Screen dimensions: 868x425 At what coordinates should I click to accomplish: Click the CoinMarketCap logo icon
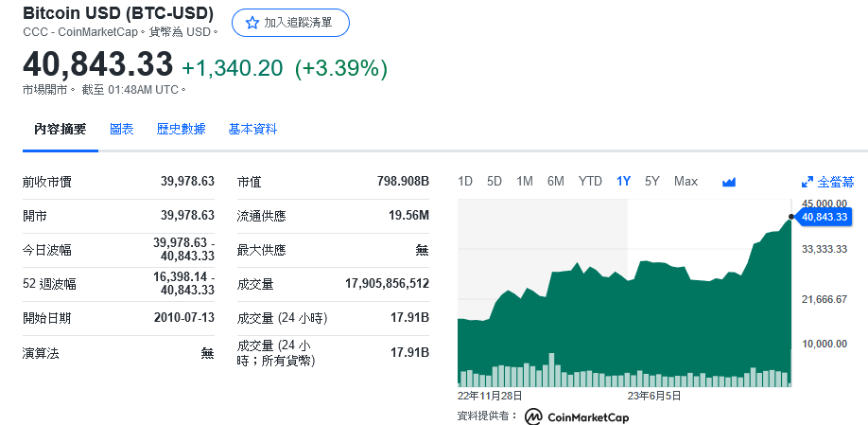(533, 416)
